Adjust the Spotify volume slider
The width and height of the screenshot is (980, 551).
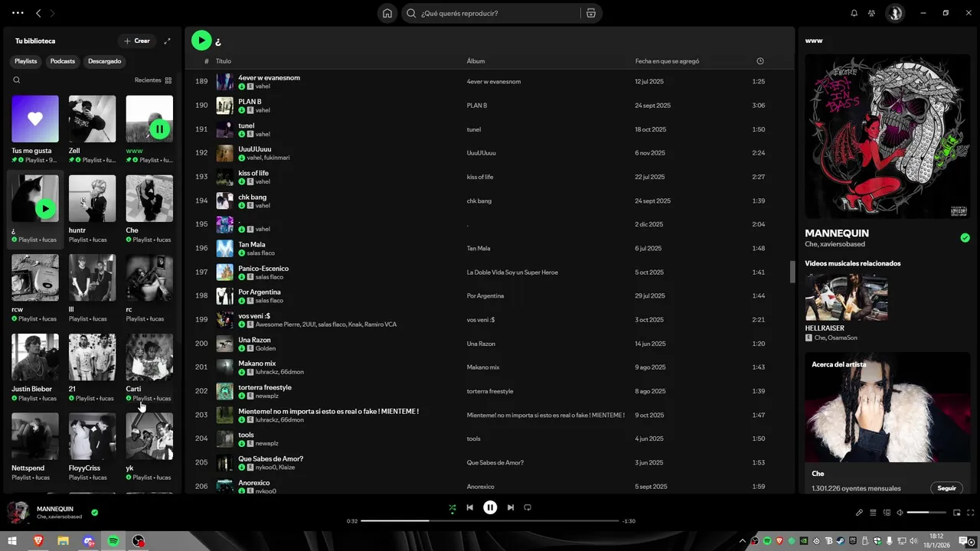(x=928, y=513)
